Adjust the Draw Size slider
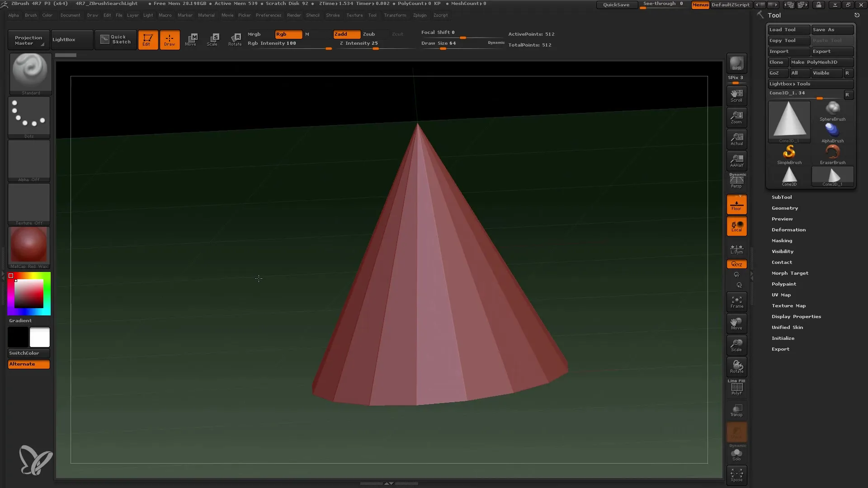Screen dimensions: 868x488 pos(452,44)
